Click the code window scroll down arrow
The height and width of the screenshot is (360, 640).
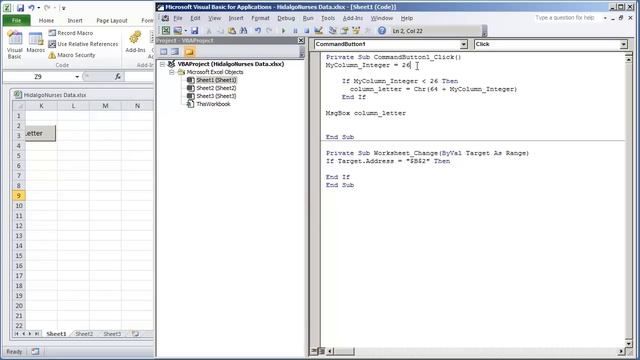(x=628, y=343)
